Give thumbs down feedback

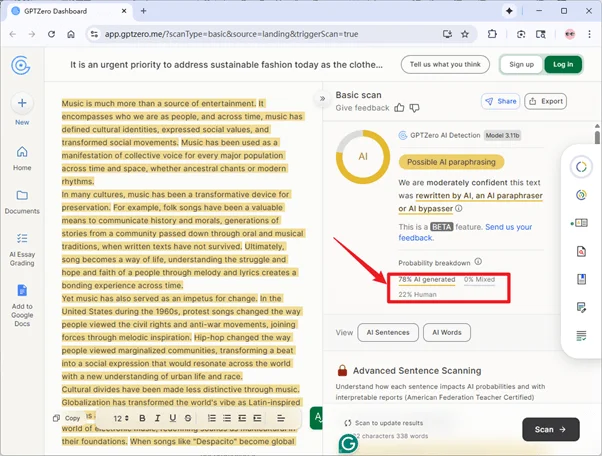point(414,108)
